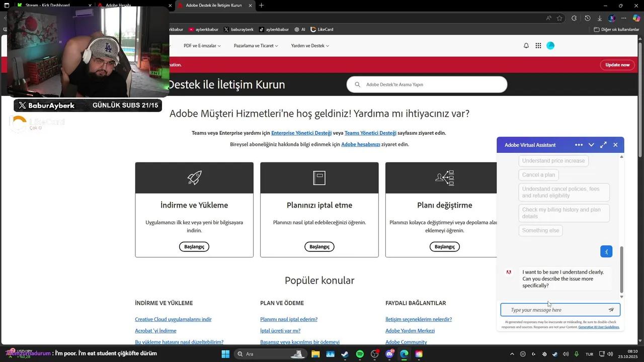Select Check my billing history chat option
This screenshot has width=644, height=362.
564,213
